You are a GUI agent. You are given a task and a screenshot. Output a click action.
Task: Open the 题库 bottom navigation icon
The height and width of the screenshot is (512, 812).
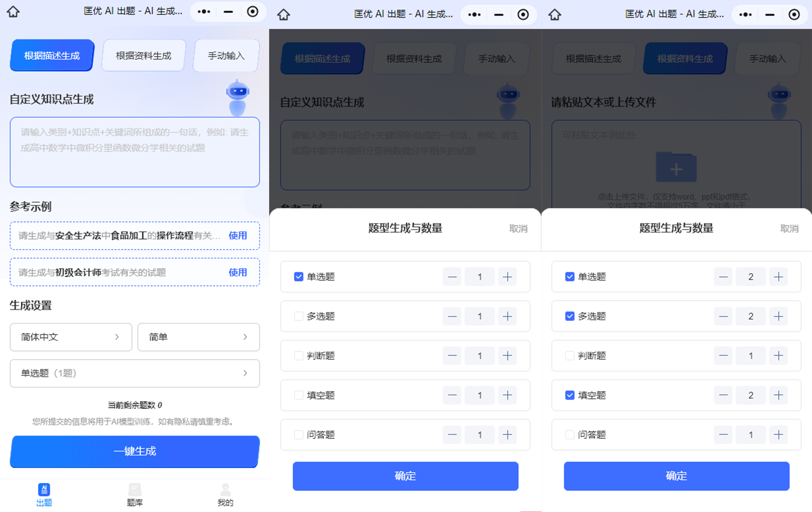135,495
